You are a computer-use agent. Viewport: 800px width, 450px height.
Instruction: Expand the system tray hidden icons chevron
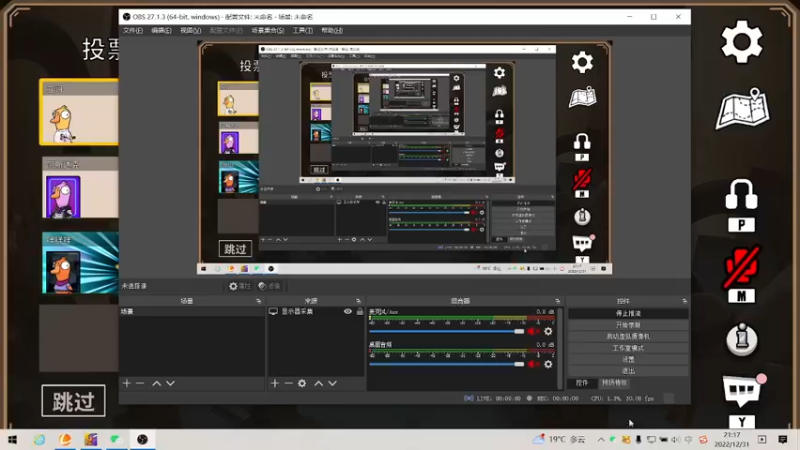pos(601,439)
